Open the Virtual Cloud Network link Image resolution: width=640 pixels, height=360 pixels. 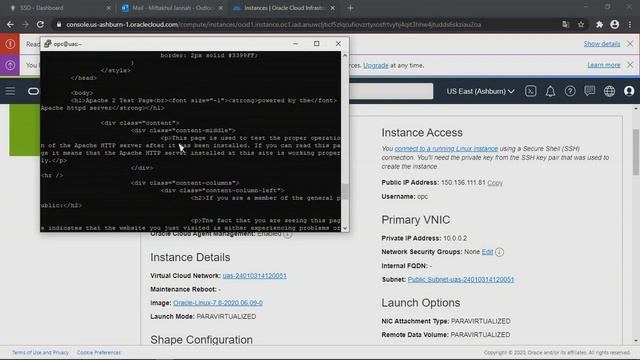pos(254,276)
